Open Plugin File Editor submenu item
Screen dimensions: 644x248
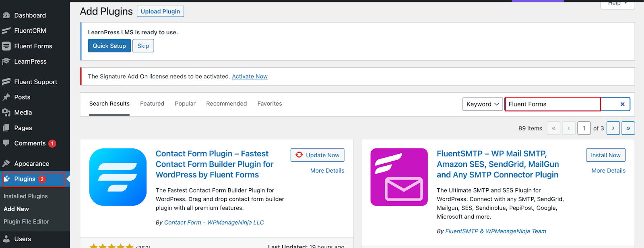click(x=26, y=221)
